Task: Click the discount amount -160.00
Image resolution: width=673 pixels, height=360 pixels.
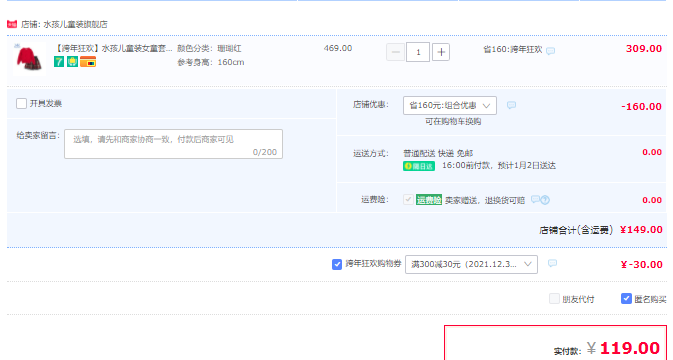Action: [641, 106]
